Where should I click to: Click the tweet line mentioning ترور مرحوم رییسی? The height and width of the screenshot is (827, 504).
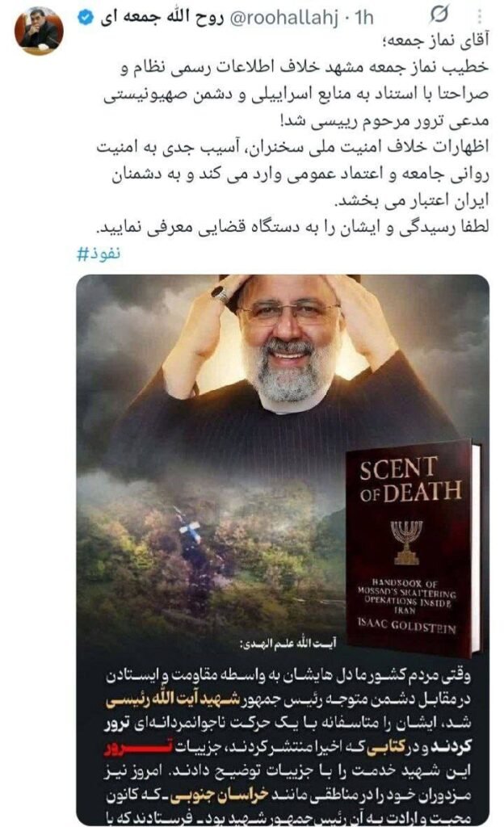pyautogui.click(x=384, y=121)
